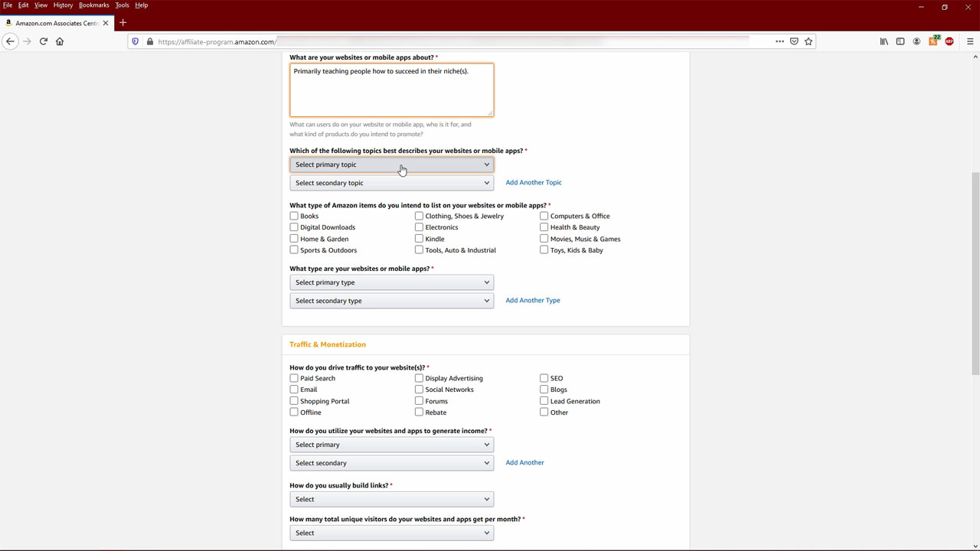Open the How do you build links dropdown
This screenshot has width=980, height=551.
[x=391, y=499]
